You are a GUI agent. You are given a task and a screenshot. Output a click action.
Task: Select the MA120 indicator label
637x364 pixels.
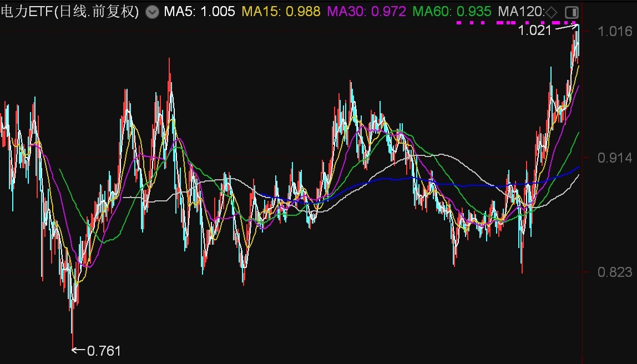coord(521,11)
